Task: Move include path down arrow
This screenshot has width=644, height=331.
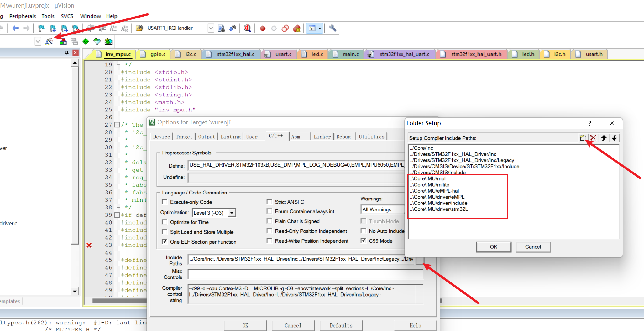Action: tap(615, 138)
